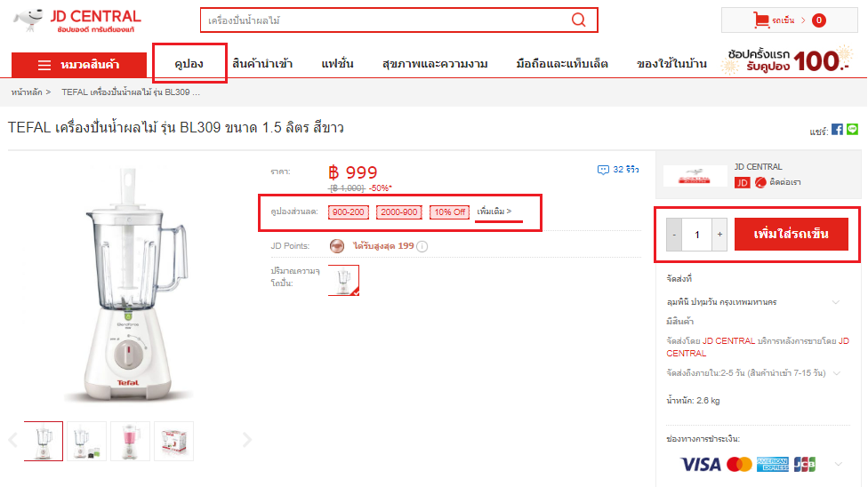Click the ติดต่อเรา contact link
Screen dimensions: 868x487
[785, 182]
